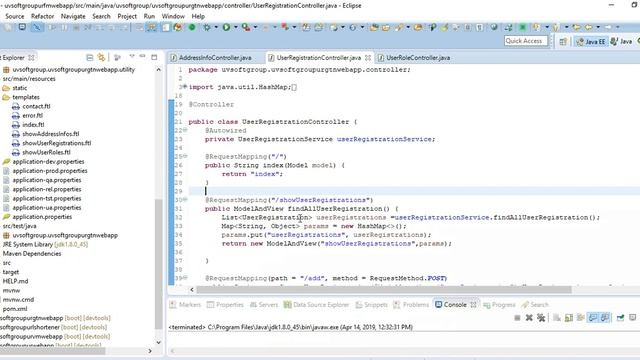Screen dimensions: 640x360
Task: Open the Navigate menu
Action: tap(73, 16)
